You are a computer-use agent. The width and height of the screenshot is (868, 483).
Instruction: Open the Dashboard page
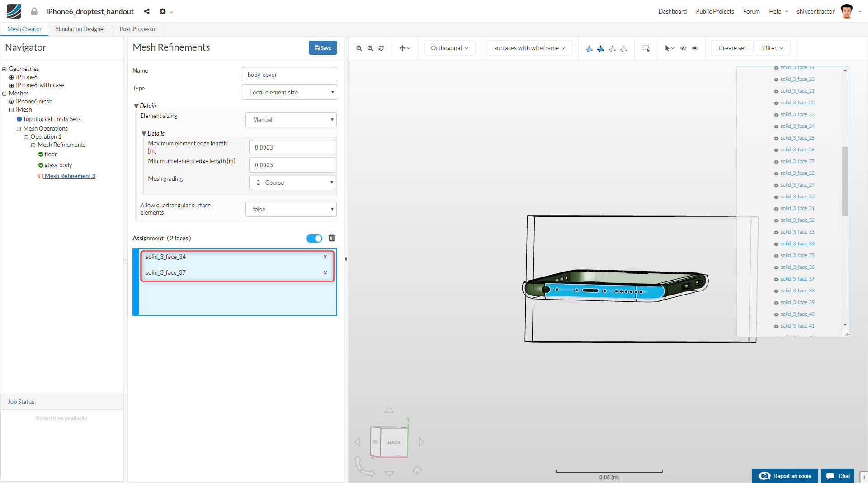click(672, 11)
